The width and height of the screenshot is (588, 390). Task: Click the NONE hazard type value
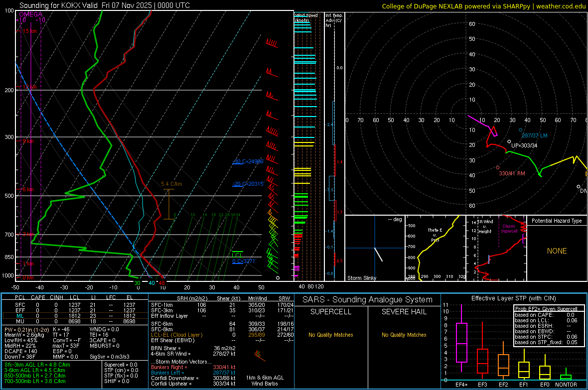tap(557, 251)
